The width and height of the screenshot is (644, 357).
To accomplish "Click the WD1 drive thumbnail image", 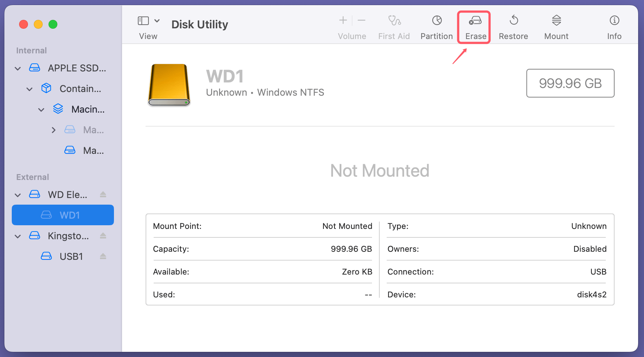I will click(x=169, y=85).
